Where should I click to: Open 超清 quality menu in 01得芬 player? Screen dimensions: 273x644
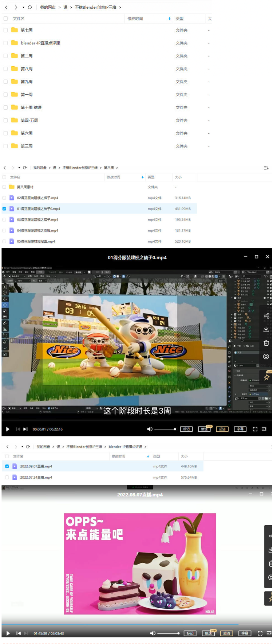pyautogui.click(x=222, y=429)
